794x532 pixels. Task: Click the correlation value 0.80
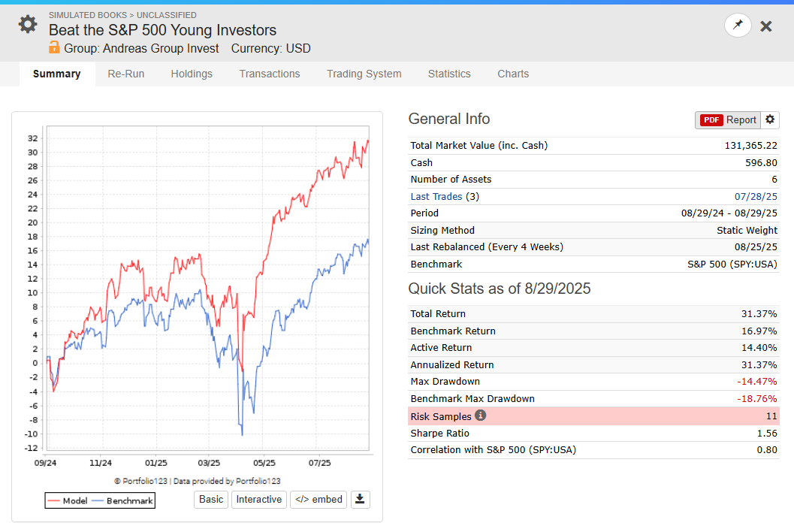click(767, 450)
